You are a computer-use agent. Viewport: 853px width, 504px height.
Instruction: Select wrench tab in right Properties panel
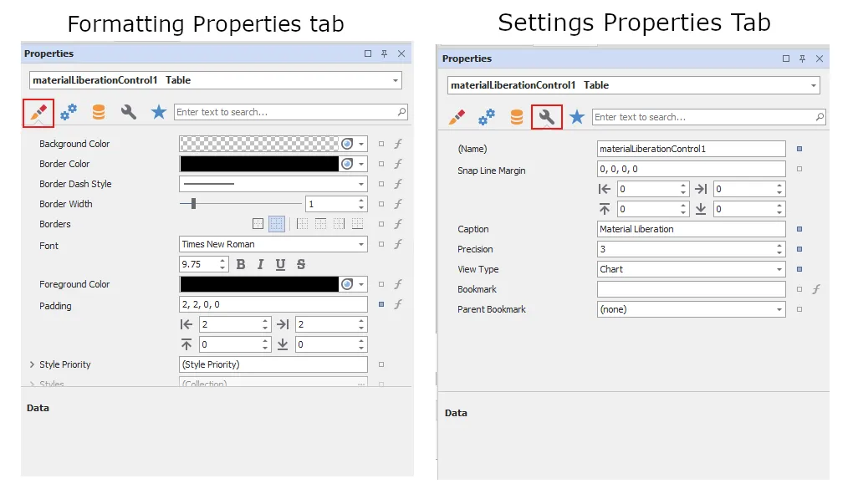tap(547, 117)
